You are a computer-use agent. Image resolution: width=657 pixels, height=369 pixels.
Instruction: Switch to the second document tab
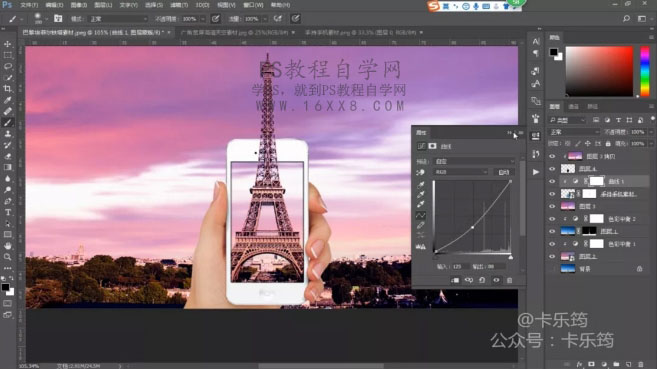point(235,32)
